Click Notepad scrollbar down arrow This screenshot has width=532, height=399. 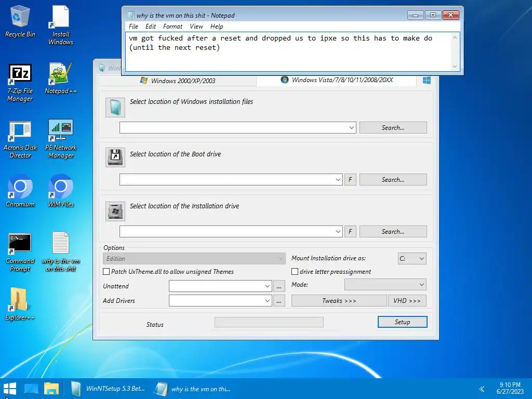click(455, 66)
